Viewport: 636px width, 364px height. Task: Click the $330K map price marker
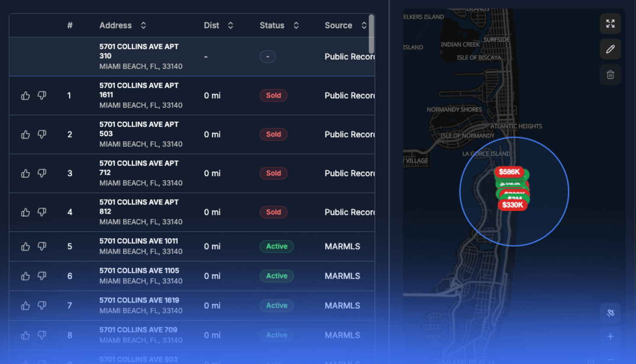(x=513, y=205)
